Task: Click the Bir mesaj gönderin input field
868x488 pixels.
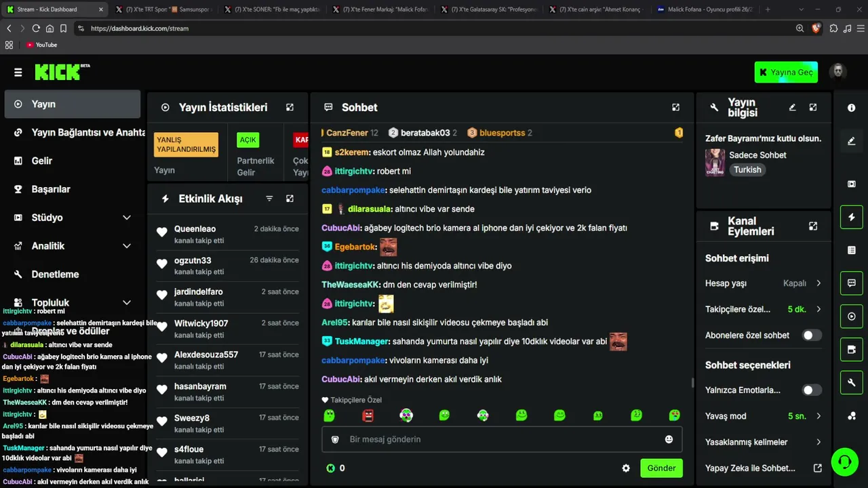Action: 502,439
